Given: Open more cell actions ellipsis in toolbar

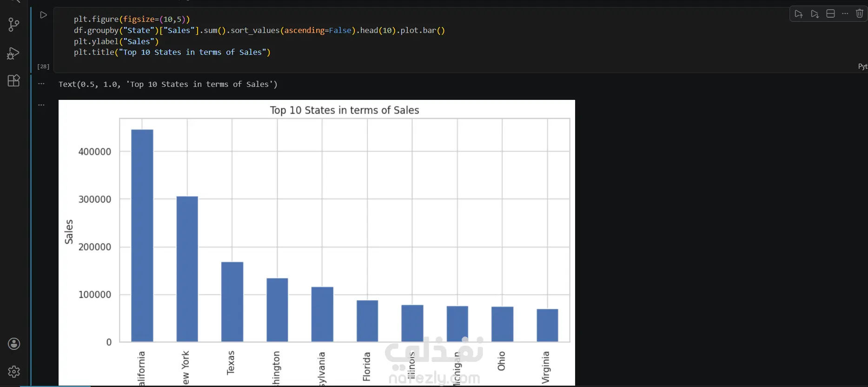Looking at the screenshot, I should 845,14.
